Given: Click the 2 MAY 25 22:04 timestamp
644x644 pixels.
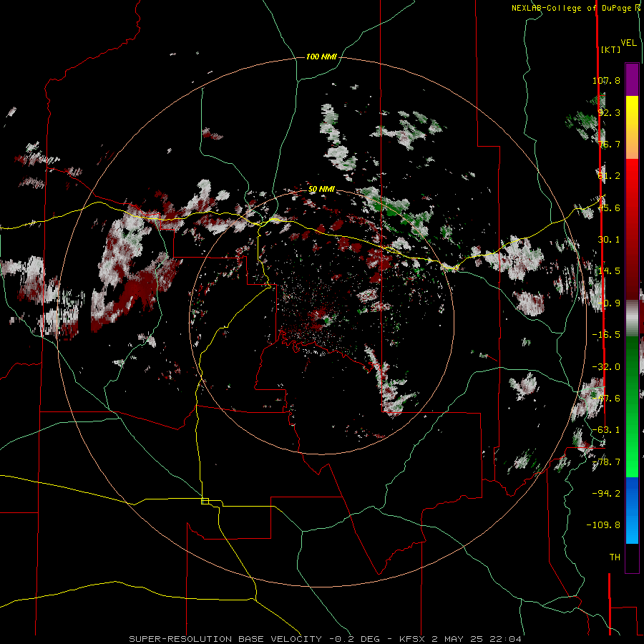Looking at the screenshot, I should (x=477, y=639).
